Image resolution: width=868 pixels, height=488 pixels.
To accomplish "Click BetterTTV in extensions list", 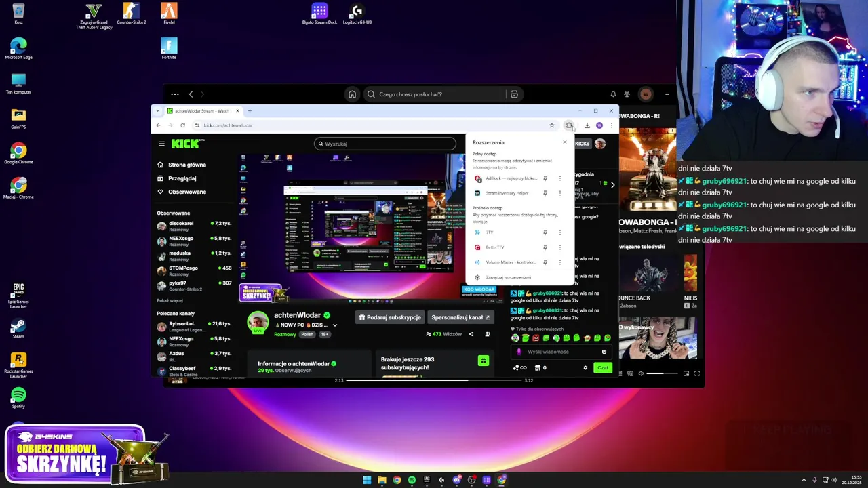I will point(505,247).
